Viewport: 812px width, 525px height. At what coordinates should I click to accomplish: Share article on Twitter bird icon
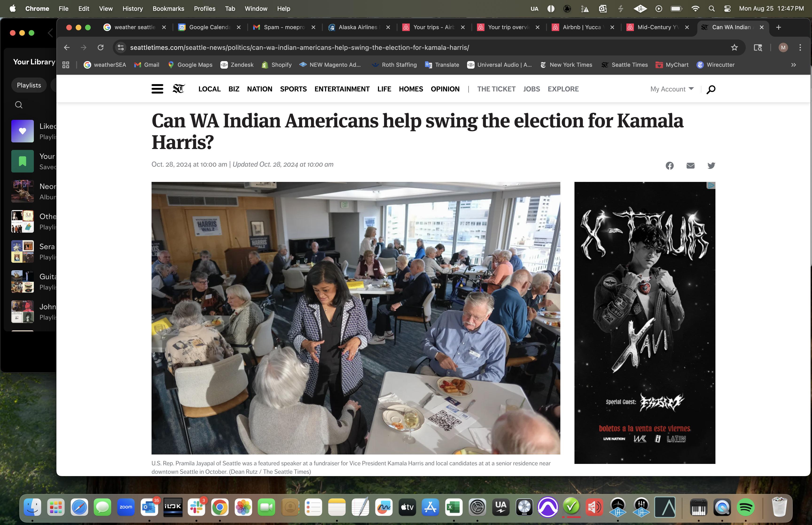[x=711, y=166]
